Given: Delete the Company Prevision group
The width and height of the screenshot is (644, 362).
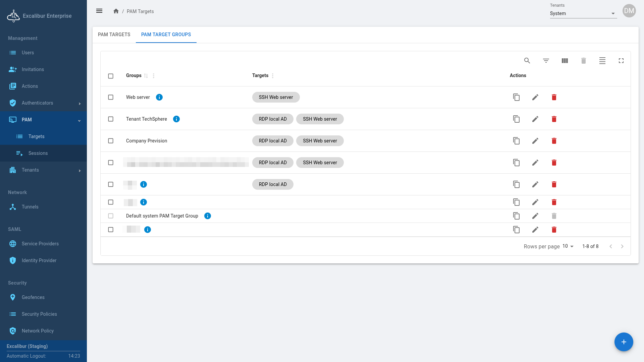Looking at the screenshot, I should click(554, 141).
